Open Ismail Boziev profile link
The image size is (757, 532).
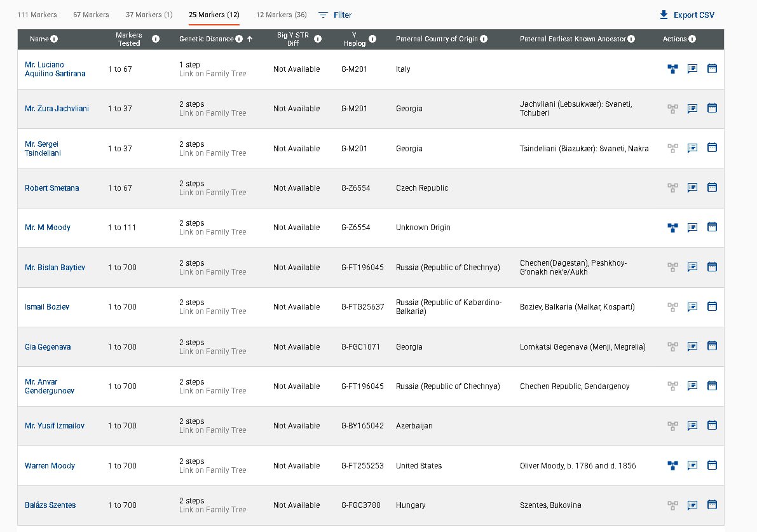[47, 306]
